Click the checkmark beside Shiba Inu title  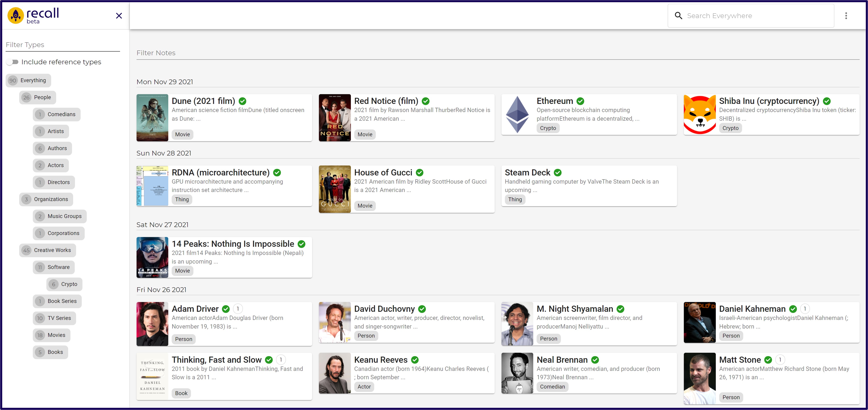click(827, 101)
